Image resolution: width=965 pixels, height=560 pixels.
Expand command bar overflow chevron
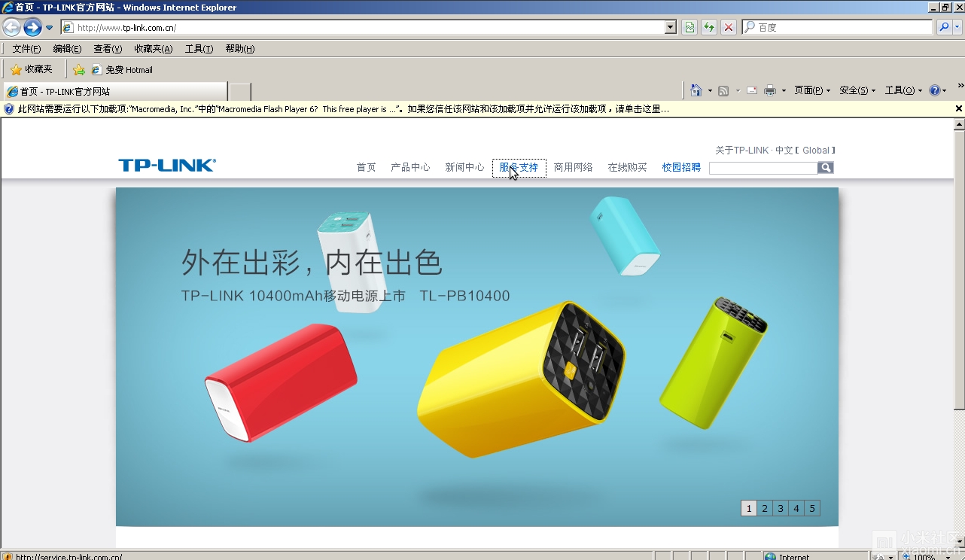pyautogui.click(x=960, y=85)
